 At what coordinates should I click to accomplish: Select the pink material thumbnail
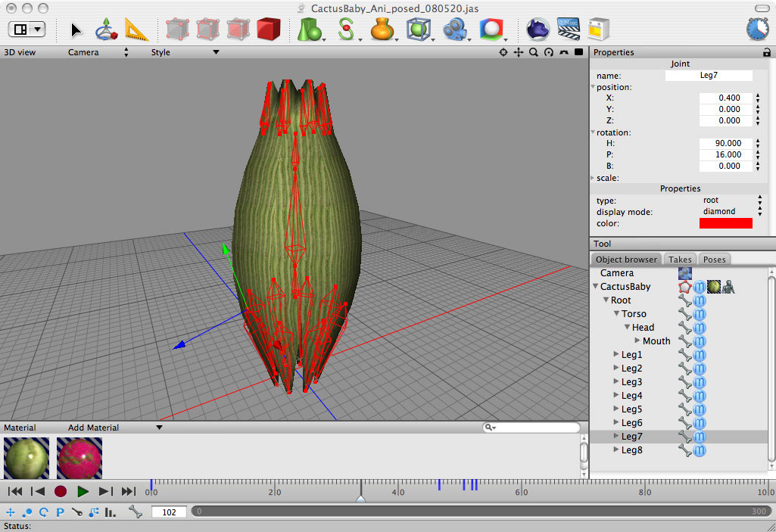(79, 458)
